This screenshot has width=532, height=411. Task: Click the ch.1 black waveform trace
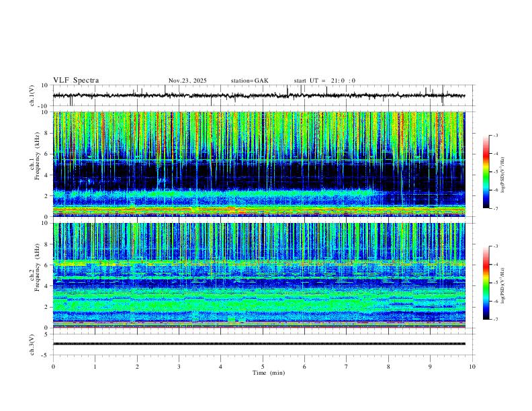pyautogui.click(x=259, y=95)
